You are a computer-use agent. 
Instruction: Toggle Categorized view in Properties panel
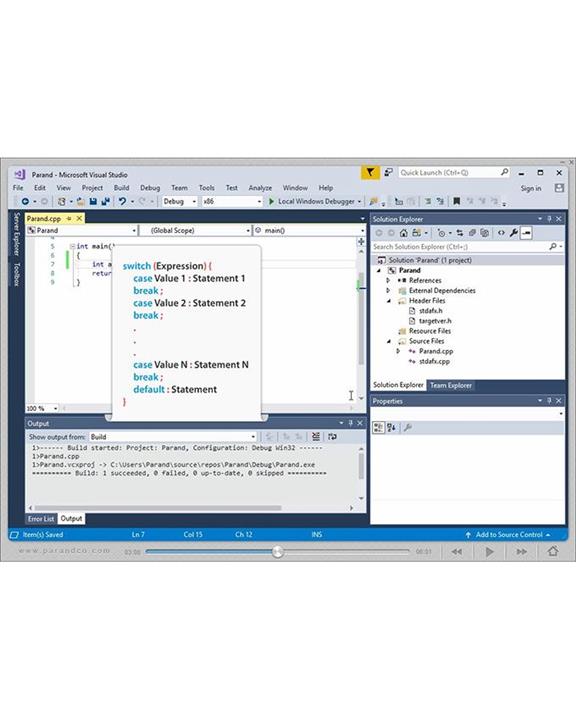coord(378,428)
